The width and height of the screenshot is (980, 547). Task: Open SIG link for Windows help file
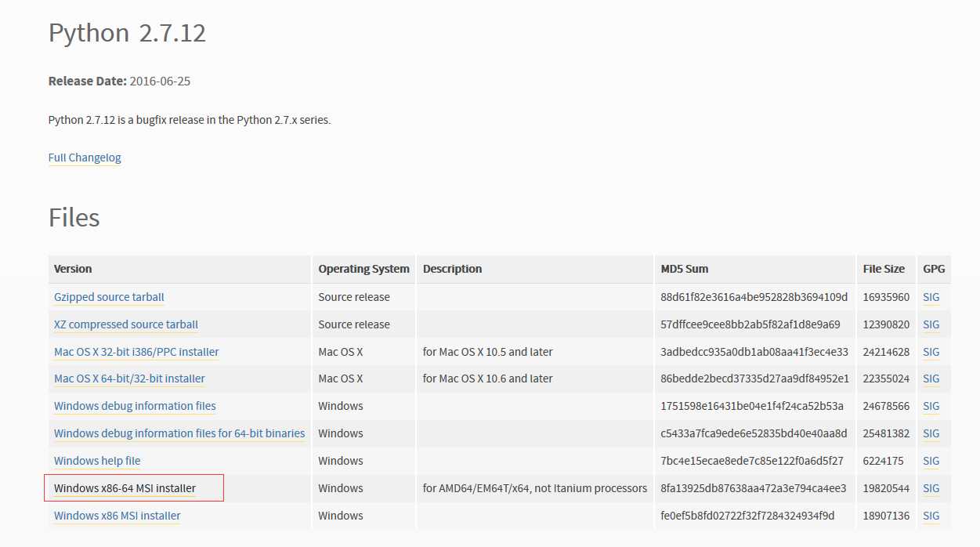click(x=931, y=461)
